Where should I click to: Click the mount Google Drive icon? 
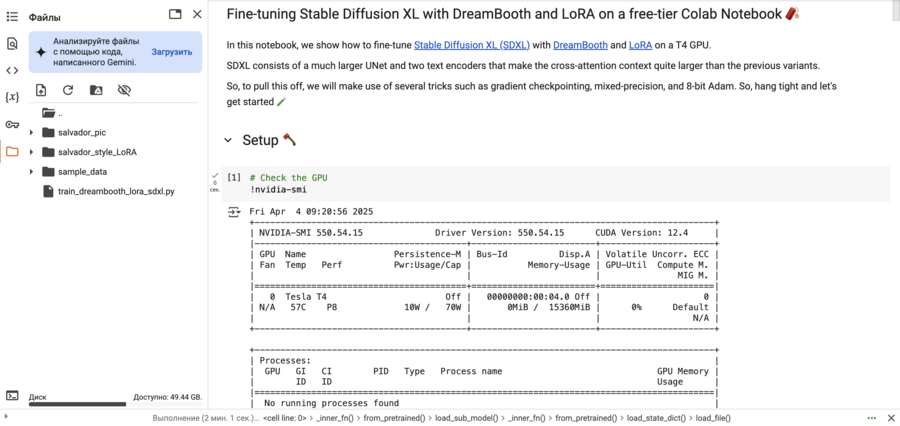(96, 90)
